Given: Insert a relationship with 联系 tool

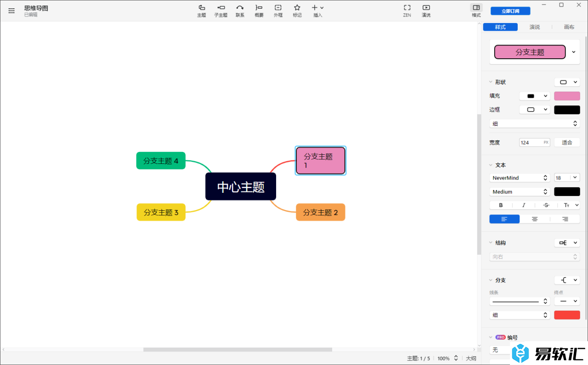Looking at the screenshot, I should [240, 11].
